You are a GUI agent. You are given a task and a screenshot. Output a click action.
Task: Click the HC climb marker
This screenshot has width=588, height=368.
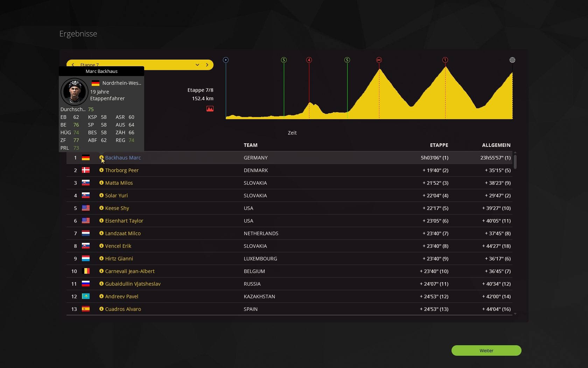coord(379,60)
